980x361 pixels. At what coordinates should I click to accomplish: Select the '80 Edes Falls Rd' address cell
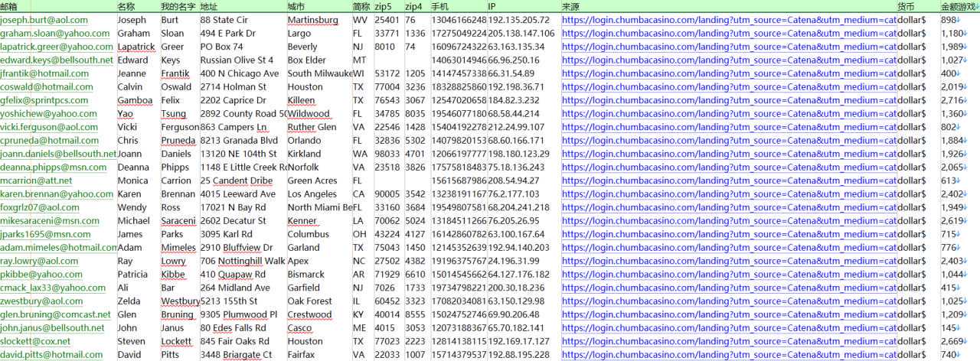point(234,328)
